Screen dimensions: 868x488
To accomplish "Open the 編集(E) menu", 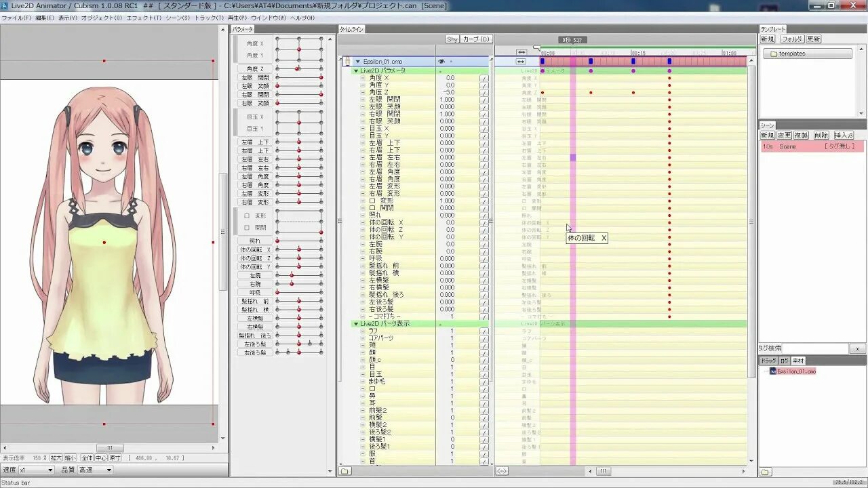I will pos(45,18).
